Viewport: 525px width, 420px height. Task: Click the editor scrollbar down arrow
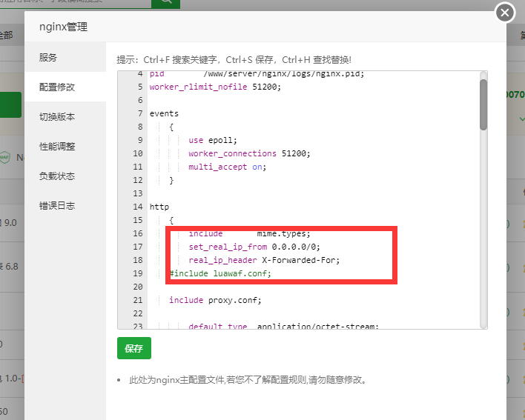point(483,324)
